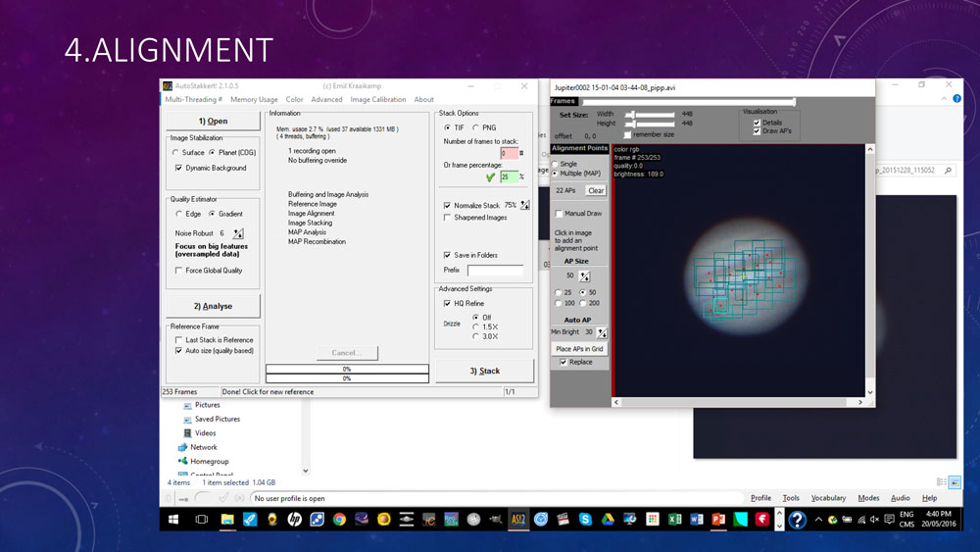Adjust Min Bright value spinner icon
Image resolution: width=980 pixels, height=552 pixels.
point(602,332)
